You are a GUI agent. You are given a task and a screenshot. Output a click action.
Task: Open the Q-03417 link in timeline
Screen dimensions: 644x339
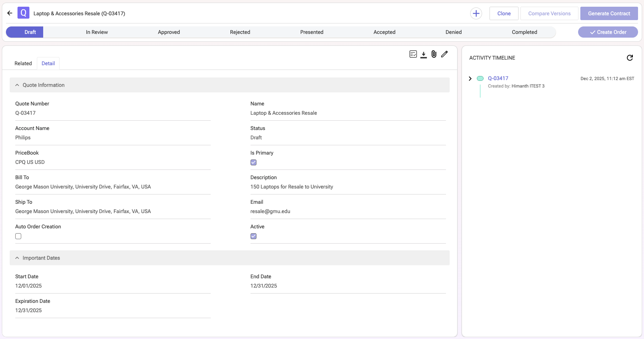[x=498, y=78]
